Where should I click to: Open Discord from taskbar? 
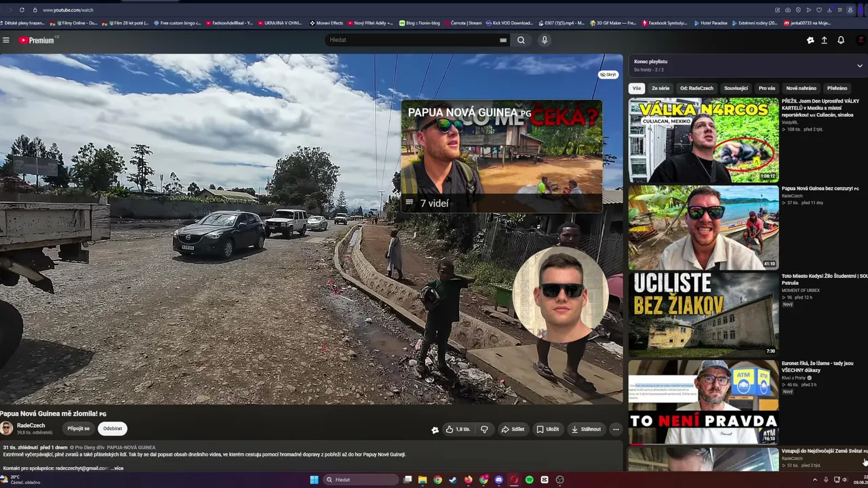499,480
